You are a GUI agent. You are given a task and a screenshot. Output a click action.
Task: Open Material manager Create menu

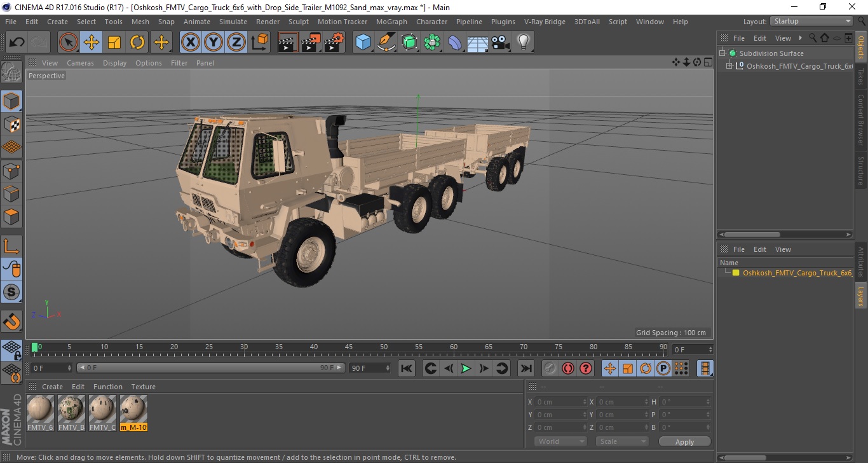[x=52, y=387]
